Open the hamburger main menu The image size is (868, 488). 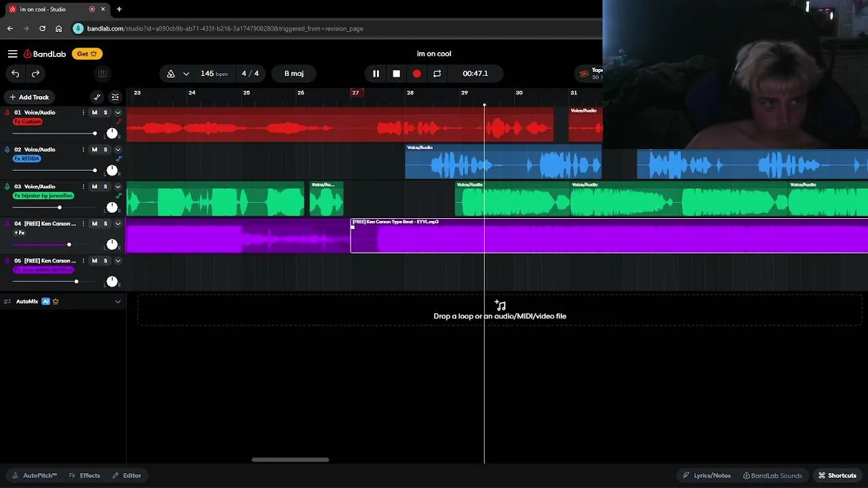click(x=12, y=54)
